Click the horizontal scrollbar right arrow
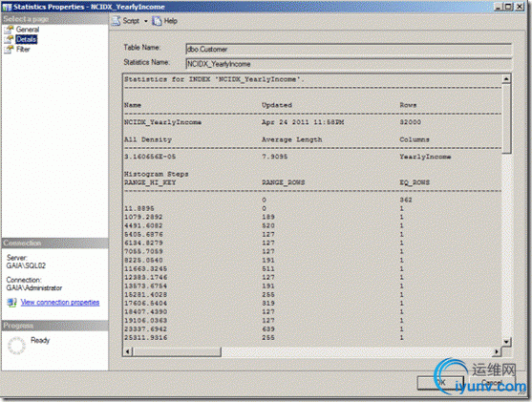Screen dimensions: 532x402 click(x=497, y=351)
